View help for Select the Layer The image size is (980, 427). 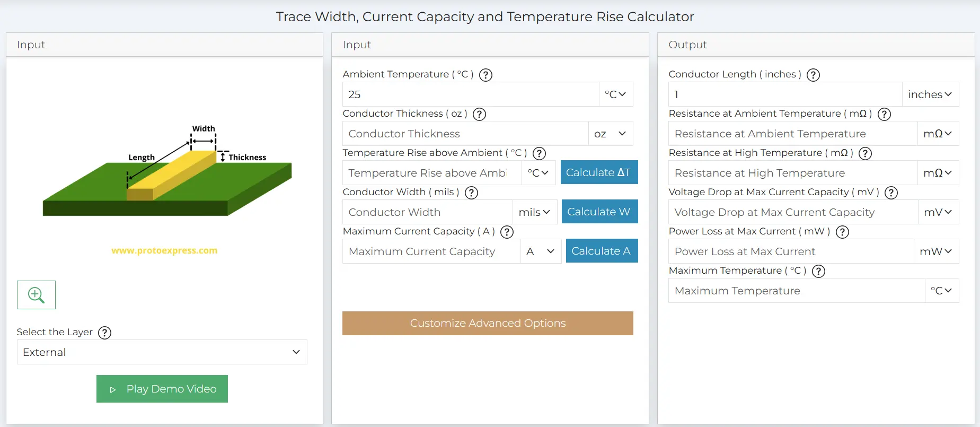[104, 333]
